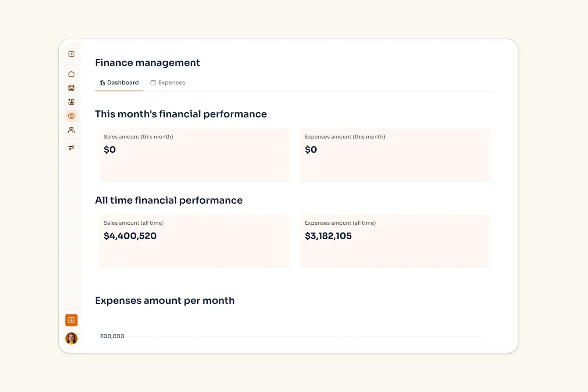Click the Expenses amount all time card
This screenshot has height=392, width=588.
tap(395, 241)
